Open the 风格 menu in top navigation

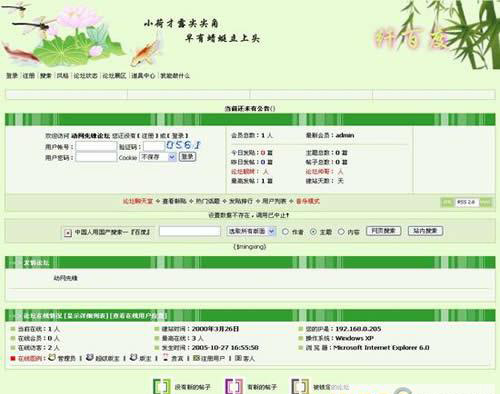click(63, 76)
